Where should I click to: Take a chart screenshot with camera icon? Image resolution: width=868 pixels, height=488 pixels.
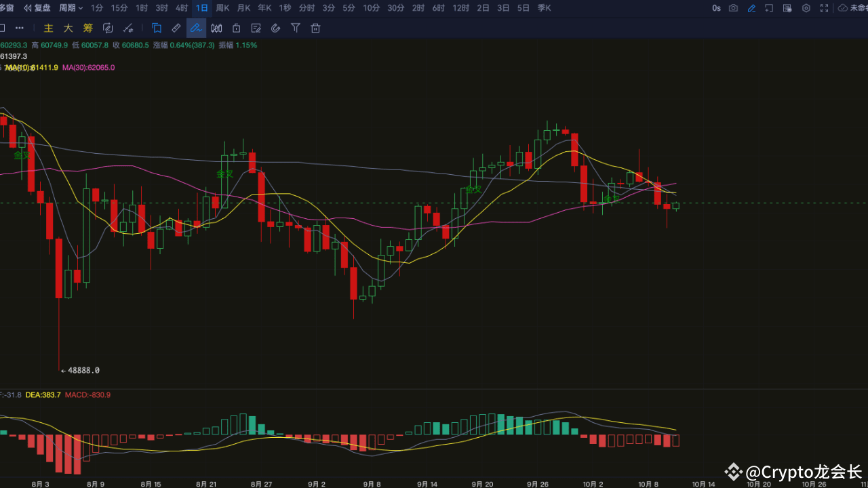click(x=733, y=8)
